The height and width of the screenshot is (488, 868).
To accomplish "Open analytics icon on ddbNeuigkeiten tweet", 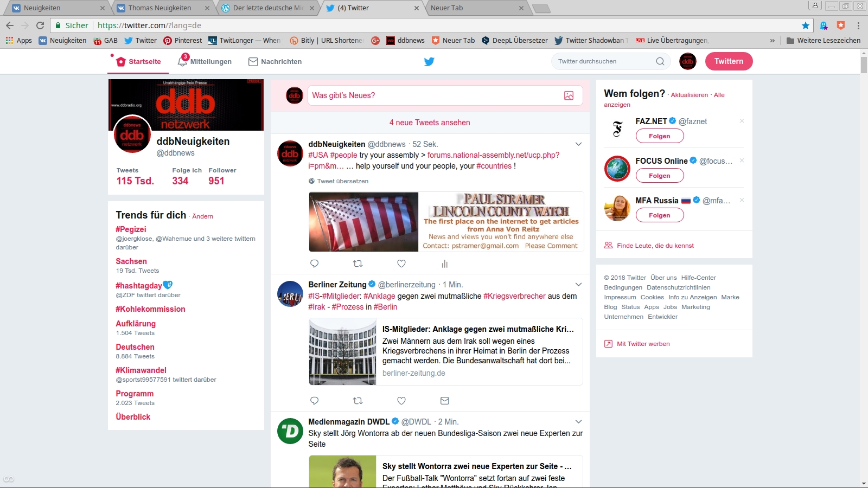I will click(444, 264).
